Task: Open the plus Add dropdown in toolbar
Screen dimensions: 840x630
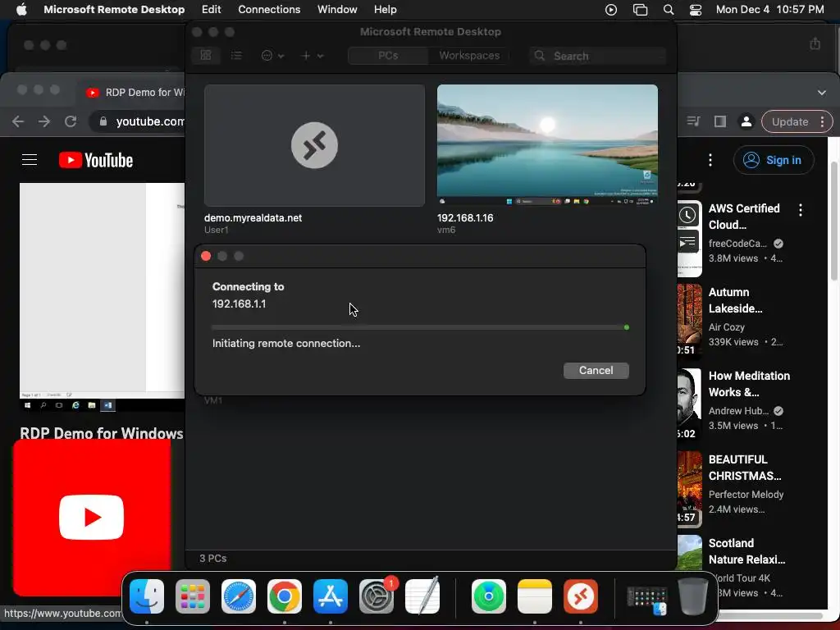Action: [x=313, y=56]
